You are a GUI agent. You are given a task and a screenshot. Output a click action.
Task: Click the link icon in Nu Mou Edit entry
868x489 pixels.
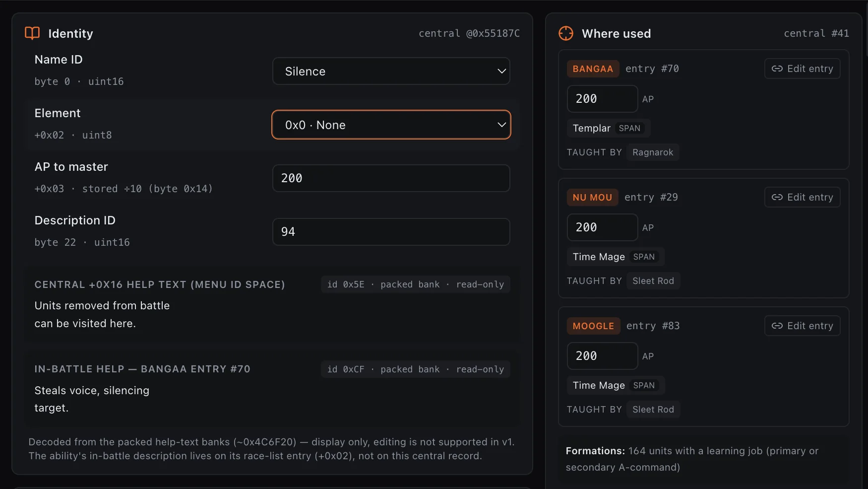pos(777,197)
